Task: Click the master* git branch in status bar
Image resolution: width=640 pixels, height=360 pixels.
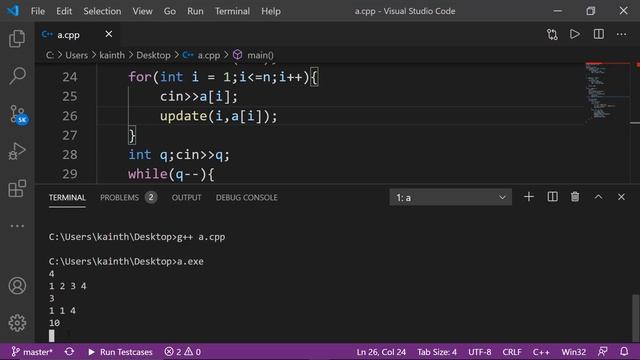Action: tap(32, 352)
